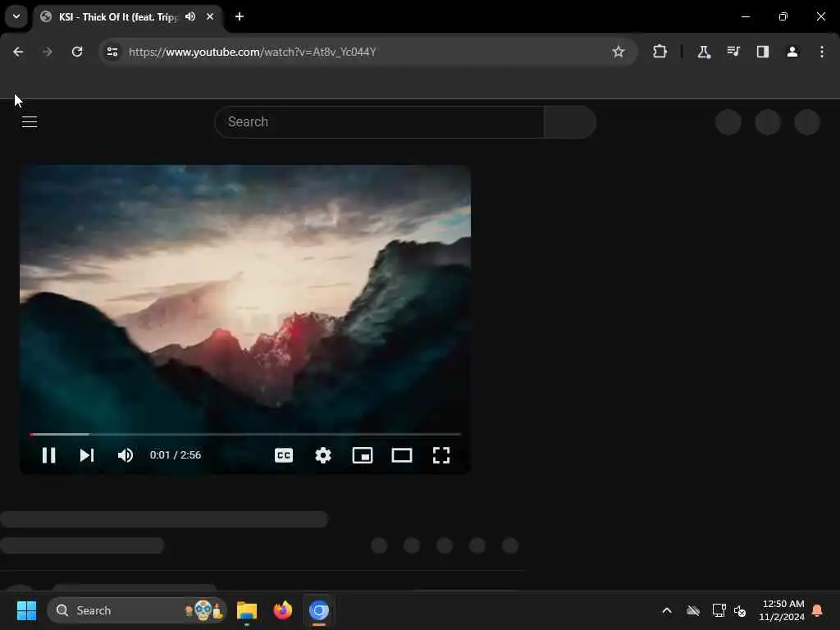Pause the video with the pause button
This screenshot has width=840, height=630.
(x=48, y=455)
